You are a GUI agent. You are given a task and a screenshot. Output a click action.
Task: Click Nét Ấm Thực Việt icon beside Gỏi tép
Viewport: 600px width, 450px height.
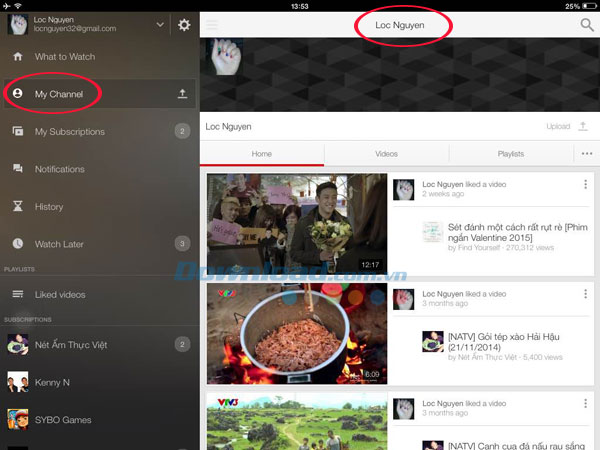(x=433, y=341)
